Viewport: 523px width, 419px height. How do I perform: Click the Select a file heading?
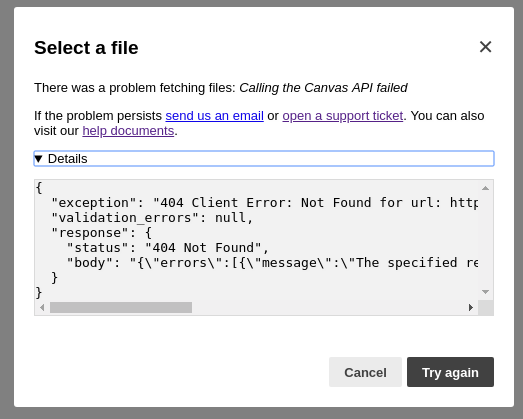(x=86, y=47)
